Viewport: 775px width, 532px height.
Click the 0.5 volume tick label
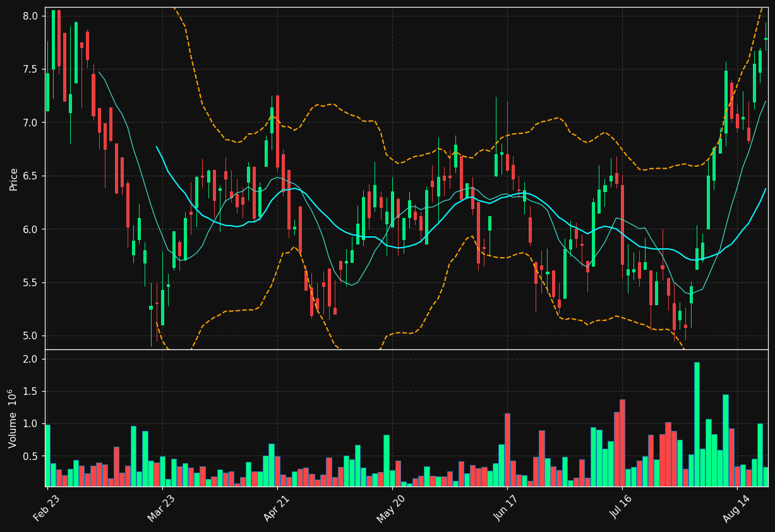click(32, 456)
